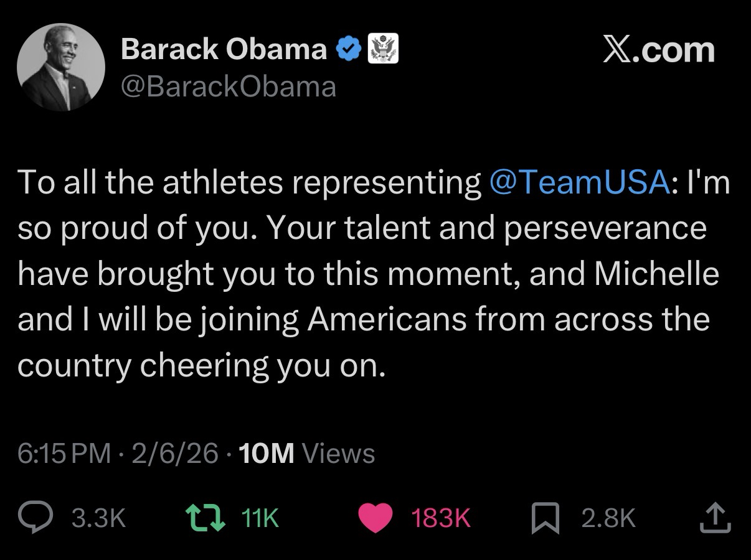Click the government seal affiliation badge
The image size is (751, 560).
[384, 49]
